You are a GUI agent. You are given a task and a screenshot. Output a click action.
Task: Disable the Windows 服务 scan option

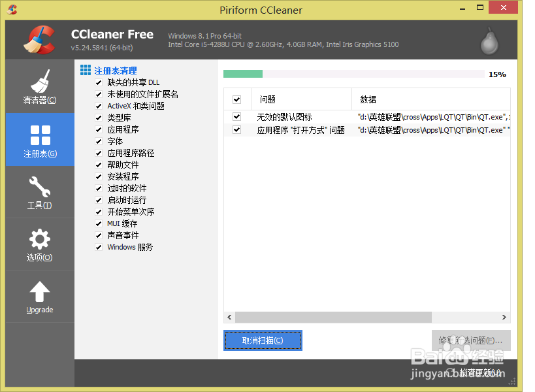(x=98, y=246)
